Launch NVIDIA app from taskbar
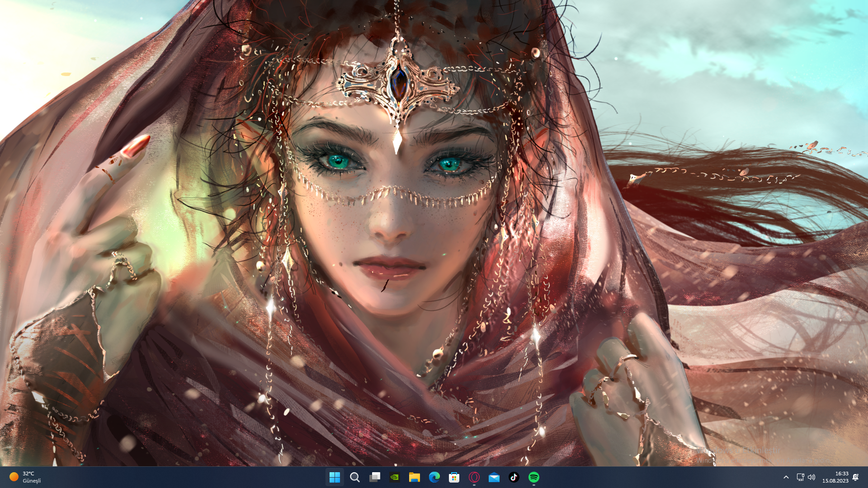Screen dimensions: 868x488 point(395,477)
